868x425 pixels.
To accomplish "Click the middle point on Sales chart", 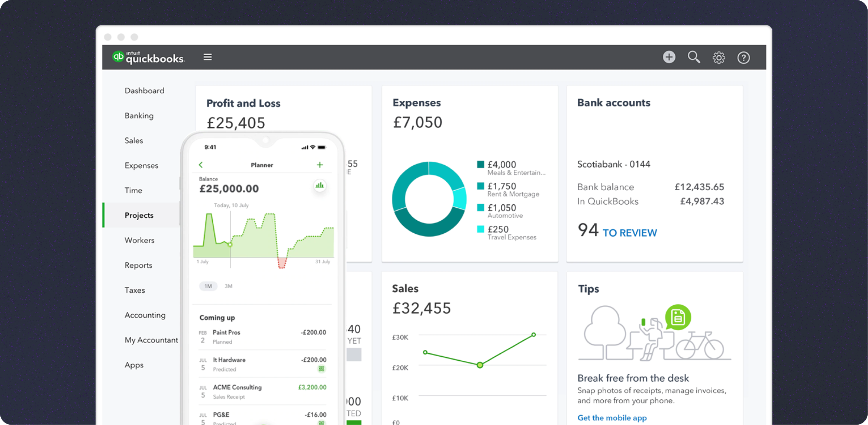I will point(480,365).
